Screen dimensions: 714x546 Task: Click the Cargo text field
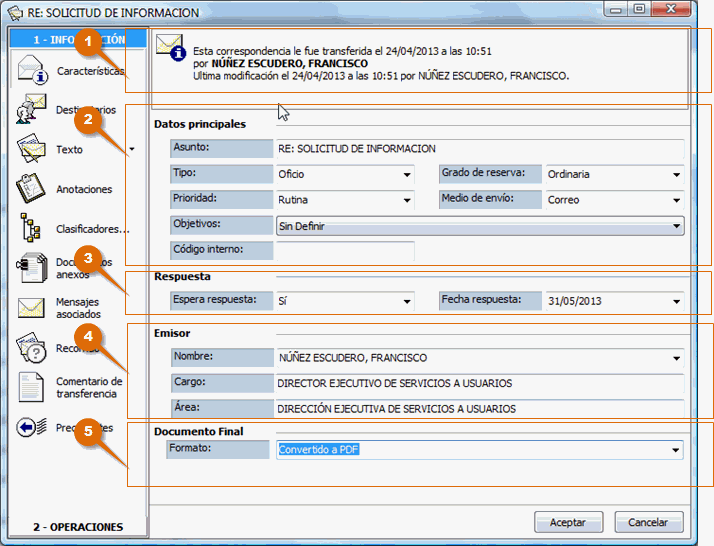tap(480, 383)
